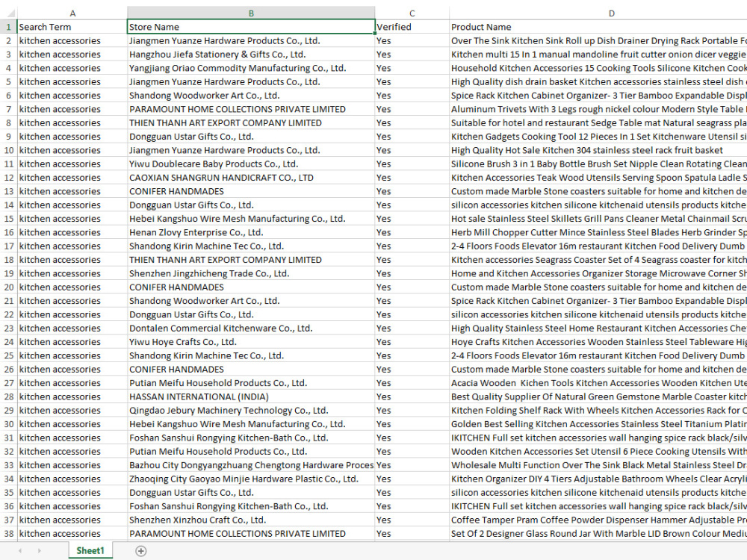Select row 2 header

click(8, 41)
